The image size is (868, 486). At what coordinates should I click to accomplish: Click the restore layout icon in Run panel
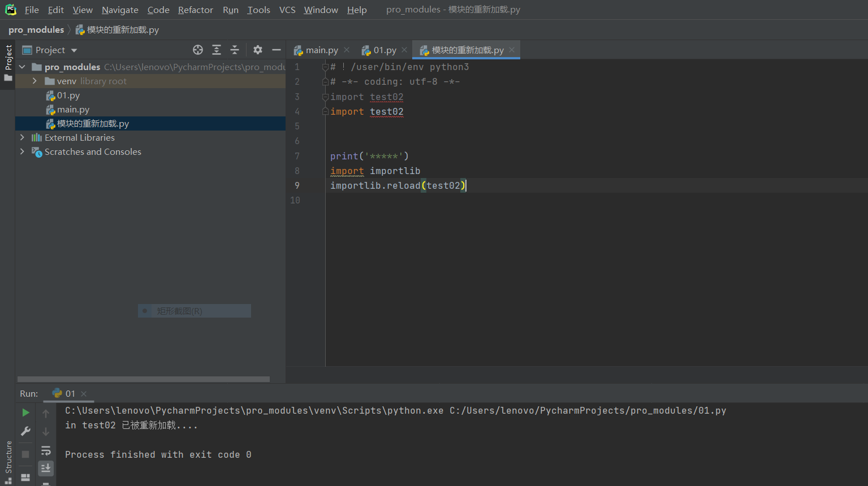point(25,478)
